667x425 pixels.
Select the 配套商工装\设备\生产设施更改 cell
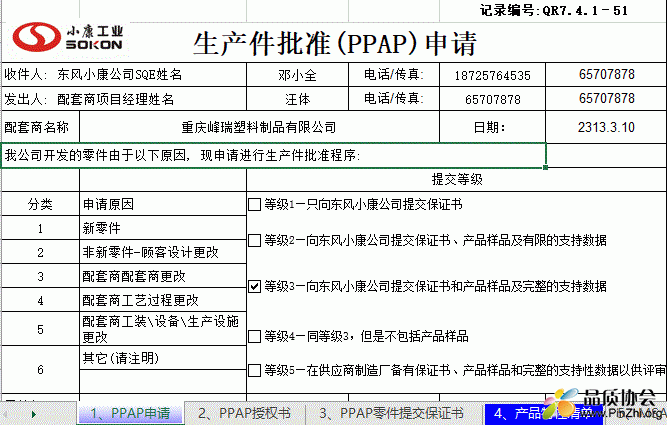click(163, 329)
